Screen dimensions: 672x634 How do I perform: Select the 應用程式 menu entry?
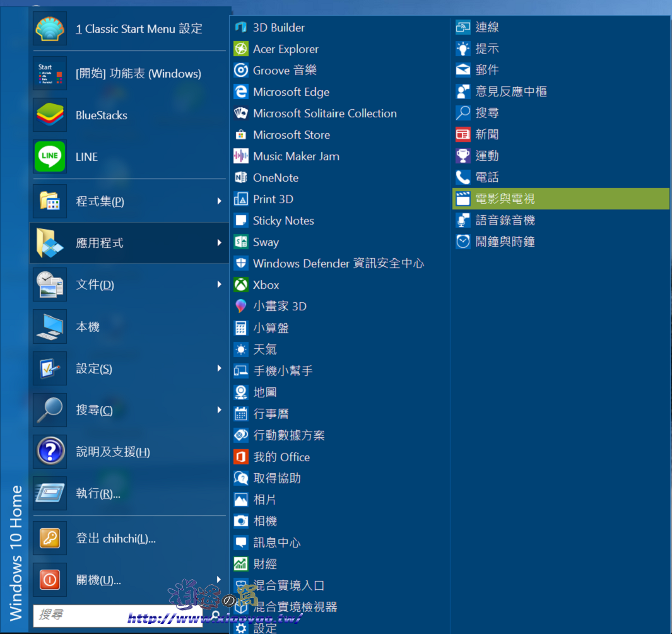98,243
